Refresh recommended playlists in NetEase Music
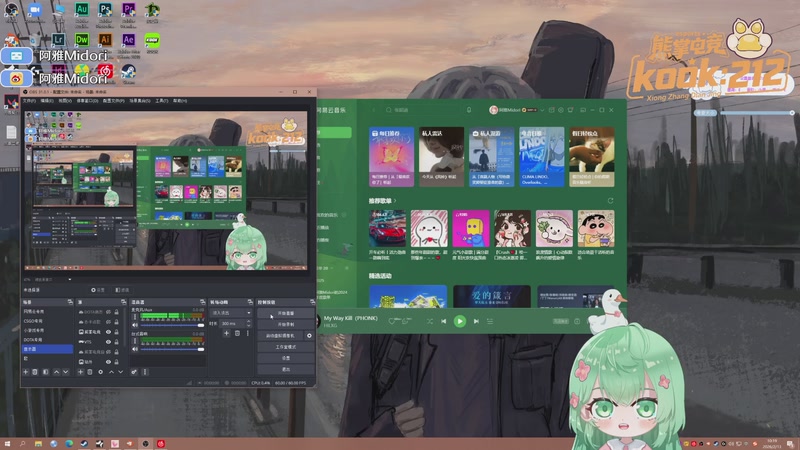800x450 pixels. 610,201
